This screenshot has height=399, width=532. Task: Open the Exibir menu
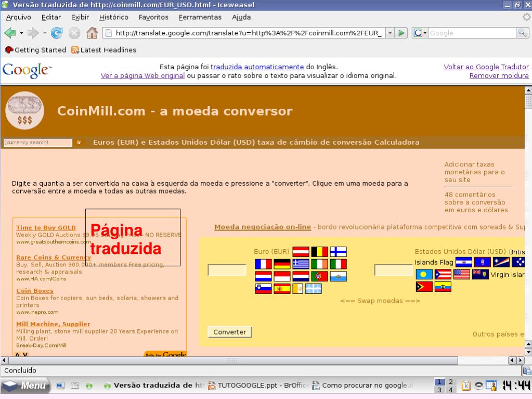[80, 17]
